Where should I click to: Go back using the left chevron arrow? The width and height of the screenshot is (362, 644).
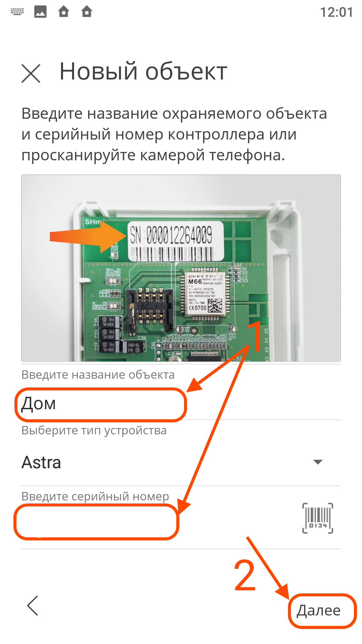point(33,606)
